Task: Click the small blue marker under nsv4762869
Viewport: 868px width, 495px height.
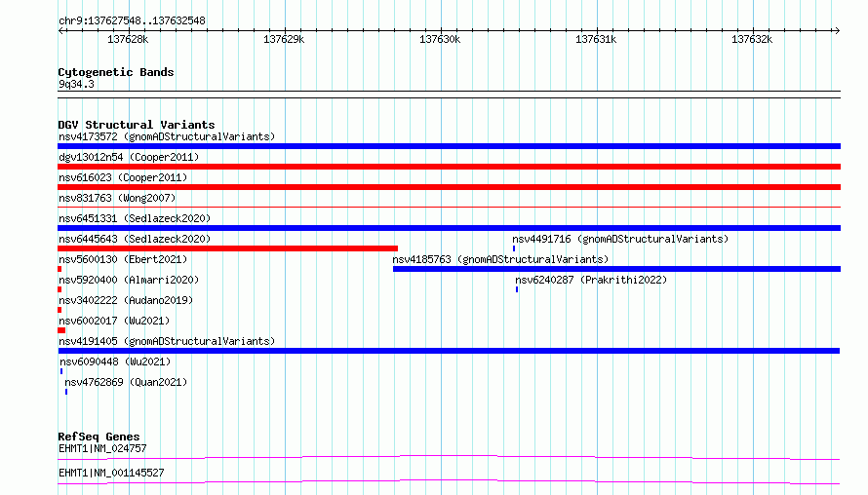Action: coord(66,392)
